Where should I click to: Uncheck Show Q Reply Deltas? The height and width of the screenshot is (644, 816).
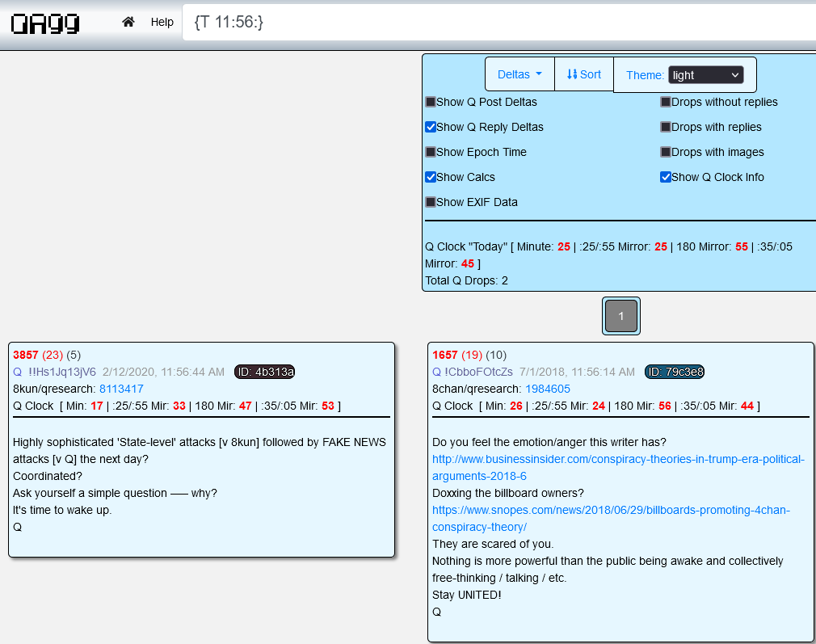[431, 127]
